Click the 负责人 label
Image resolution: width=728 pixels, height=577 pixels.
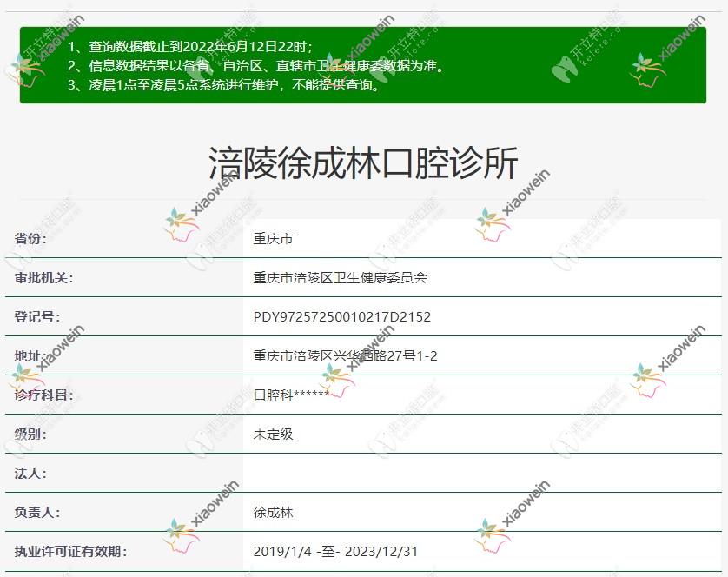click(37, 512)
